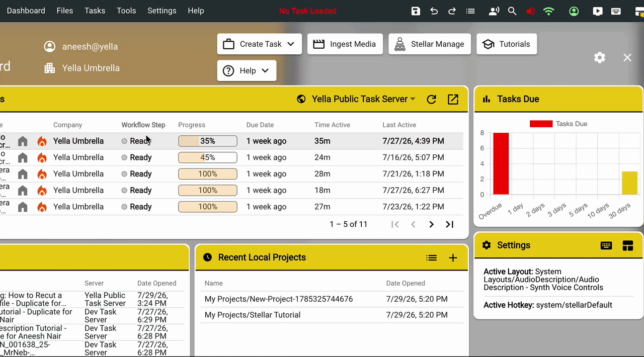644x357 pixels.
Task: Toggle the red Tasks Due legend swatch
Action: 541,124
